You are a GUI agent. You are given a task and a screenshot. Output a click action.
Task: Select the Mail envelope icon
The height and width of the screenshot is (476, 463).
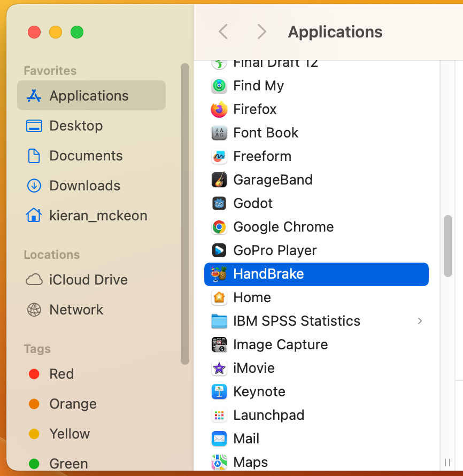pos(219,439)
